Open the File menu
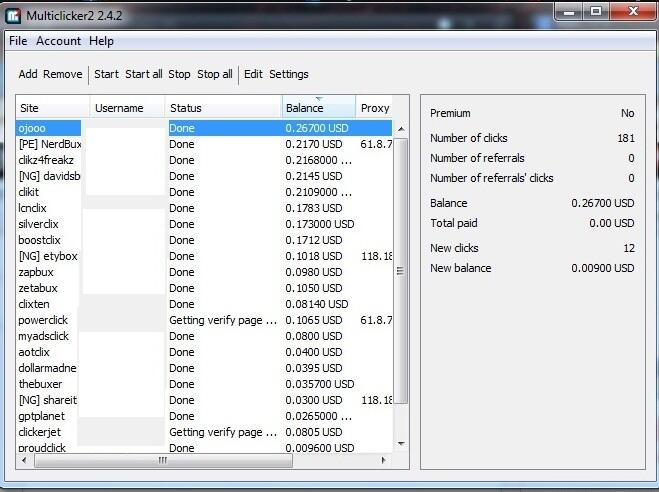This screenshot has width=659, height=492. pyautogui.click(x=18, y=41)
